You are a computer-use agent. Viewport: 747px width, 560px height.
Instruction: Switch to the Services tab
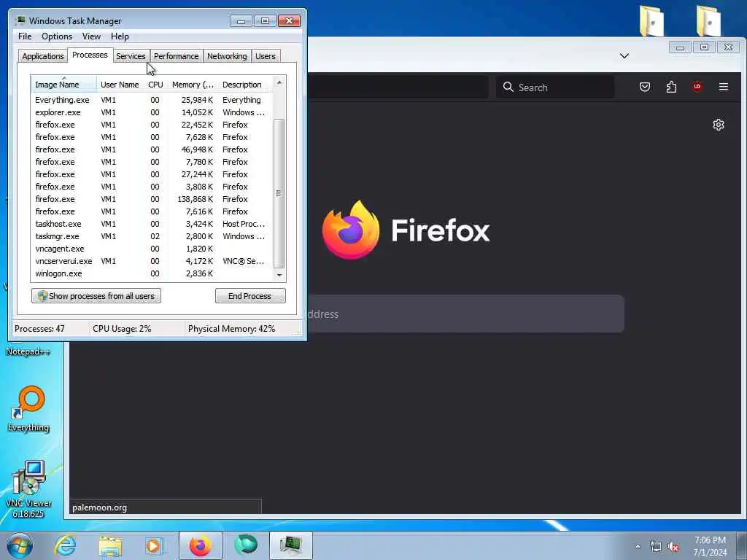131,56
